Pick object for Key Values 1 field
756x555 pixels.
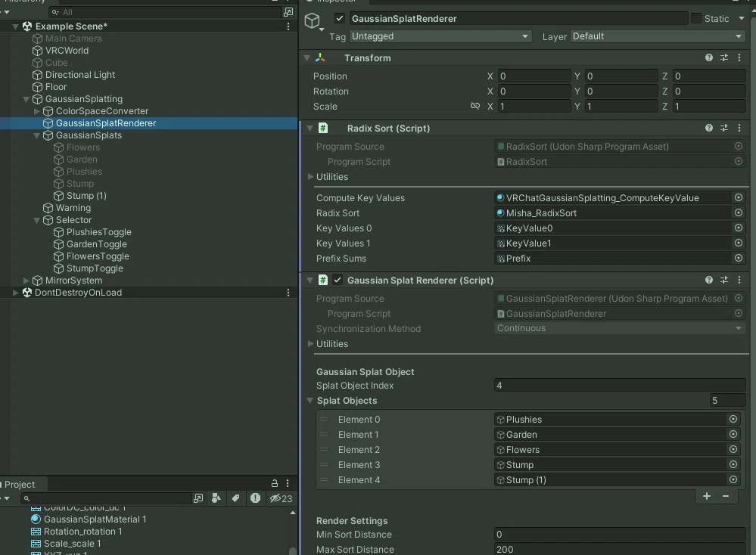[738, 243]
